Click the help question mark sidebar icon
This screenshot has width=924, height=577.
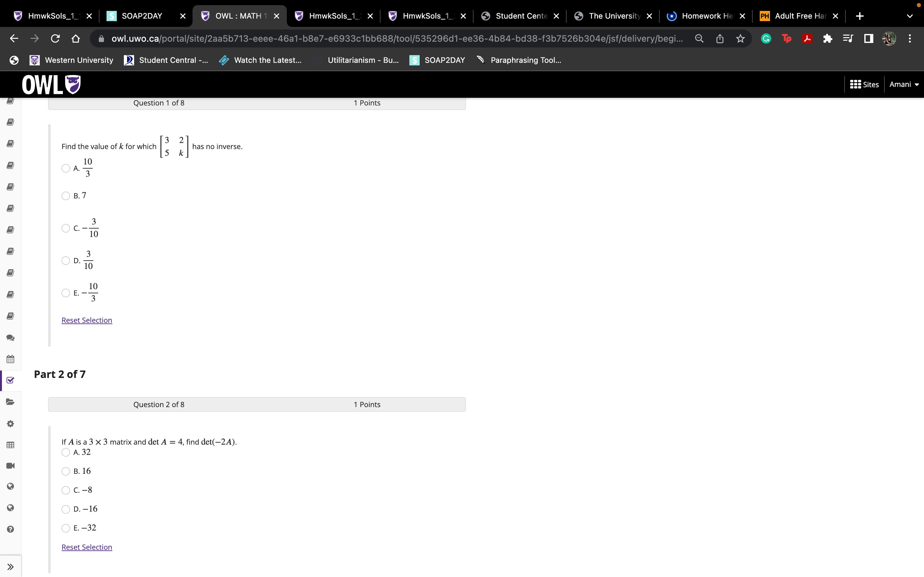click(x=10, y=529)
